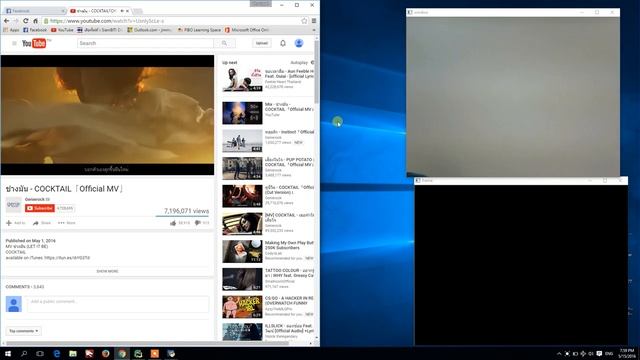
Task: Dislike the video with thumbs down
Action: coord(198,223)
